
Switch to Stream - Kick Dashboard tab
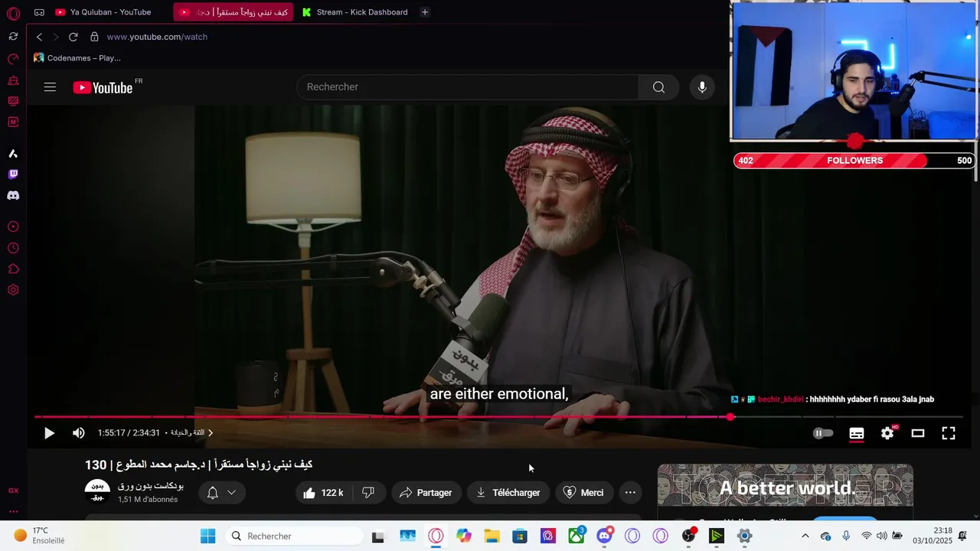[x=354, y=12]
